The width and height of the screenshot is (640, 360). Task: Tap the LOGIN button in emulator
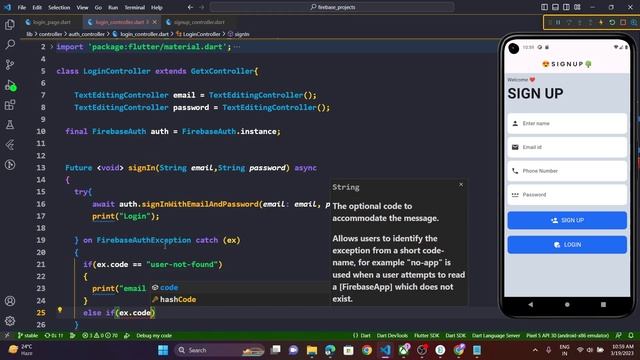567,245
